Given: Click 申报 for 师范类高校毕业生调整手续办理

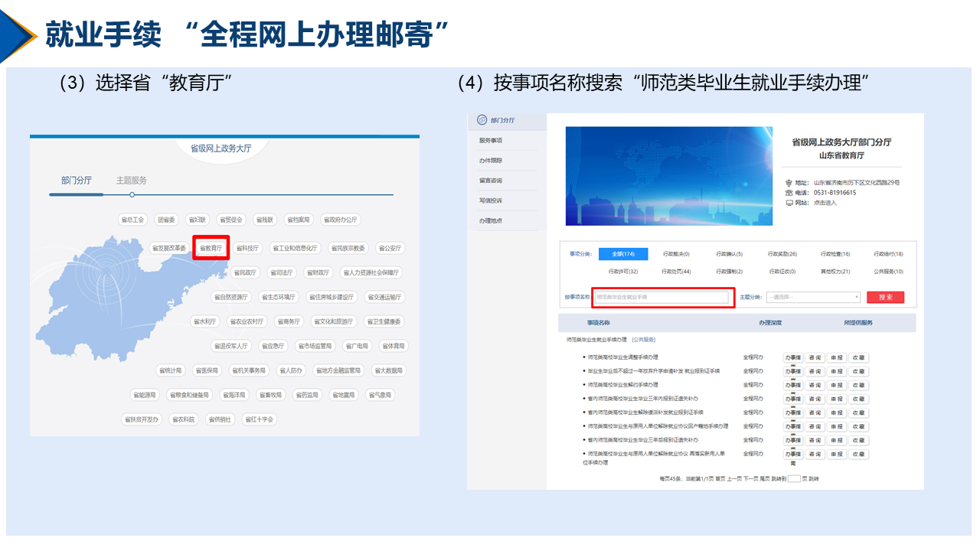Looking at the screenshot, I should pyautogui.click(x=837, y=357).
